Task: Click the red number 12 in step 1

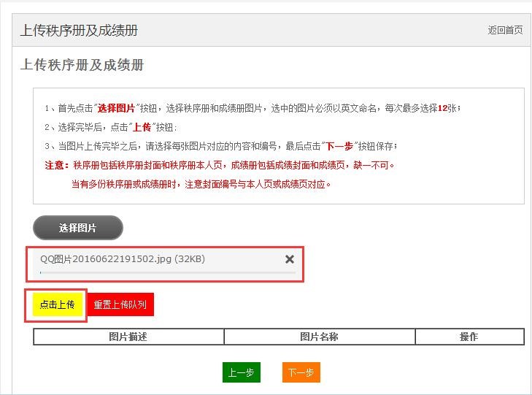Action: pyautogui.click(x=442, y=108)
